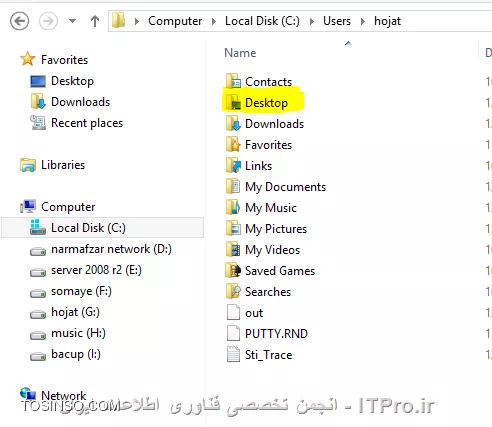The height and width of the screenshot is (427, 492).
Task: Click the PUTTY.RND file icon
Action: click(233, 333)
